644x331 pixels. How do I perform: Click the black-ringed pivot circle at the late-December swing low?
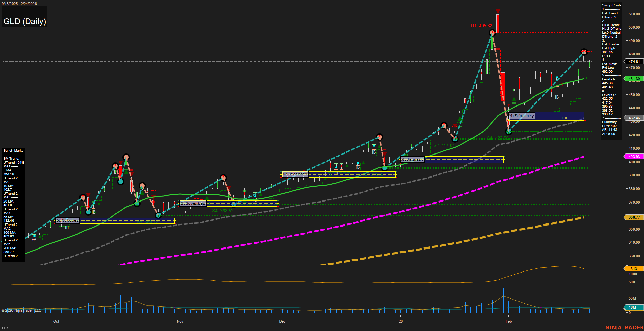[385, 168]
